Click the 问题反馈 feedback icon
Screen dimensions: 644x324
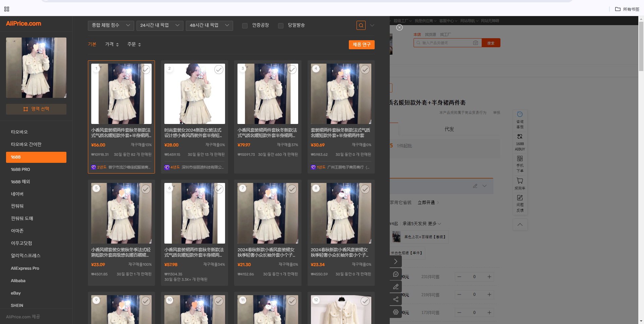pyautogui.click(x=520, y=204)
